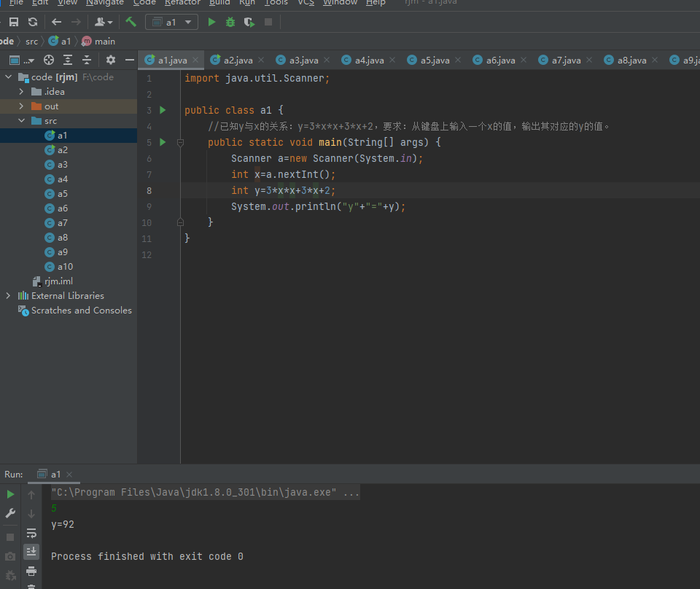Open Project panel settings gear
Screen dimensions: 700x589
[x=111, y=60]
